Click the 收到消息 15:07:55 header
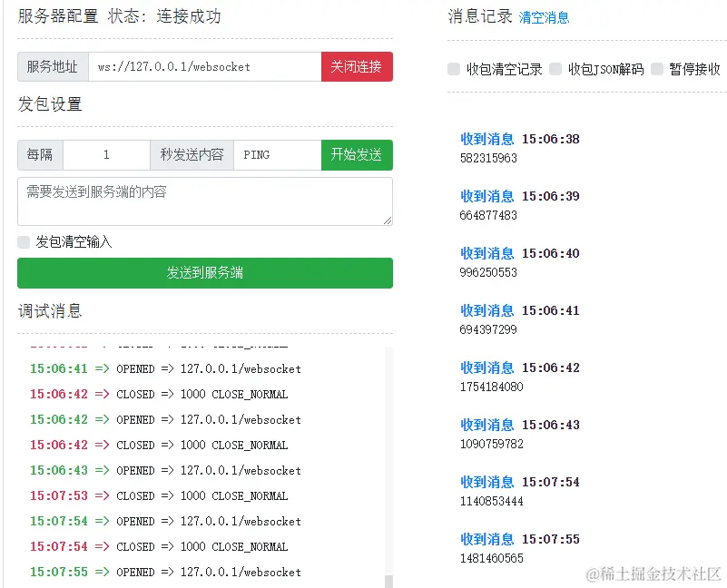The image size is (727, 588). coord(520,539)
